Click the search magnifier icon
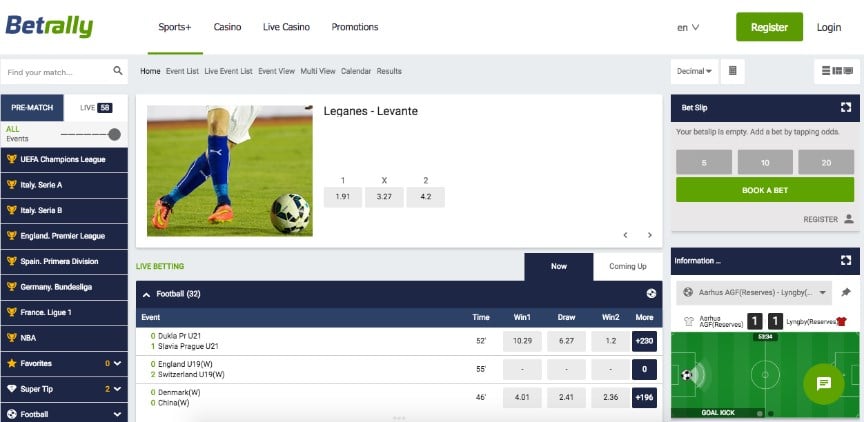The width and height of the screenshot is (864, 422). click(x=118, y=71)
